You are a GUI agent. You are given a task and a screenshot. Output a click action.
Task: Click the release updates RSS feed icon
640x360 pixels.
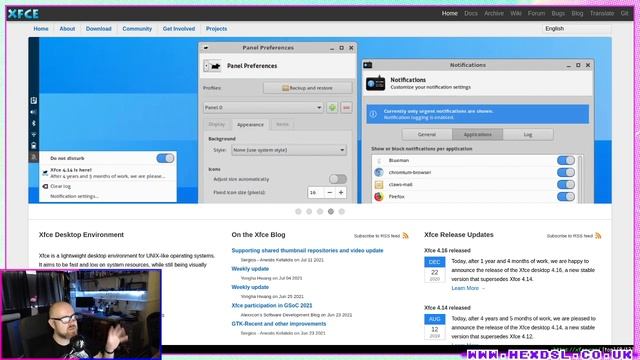tap(598, 236)
